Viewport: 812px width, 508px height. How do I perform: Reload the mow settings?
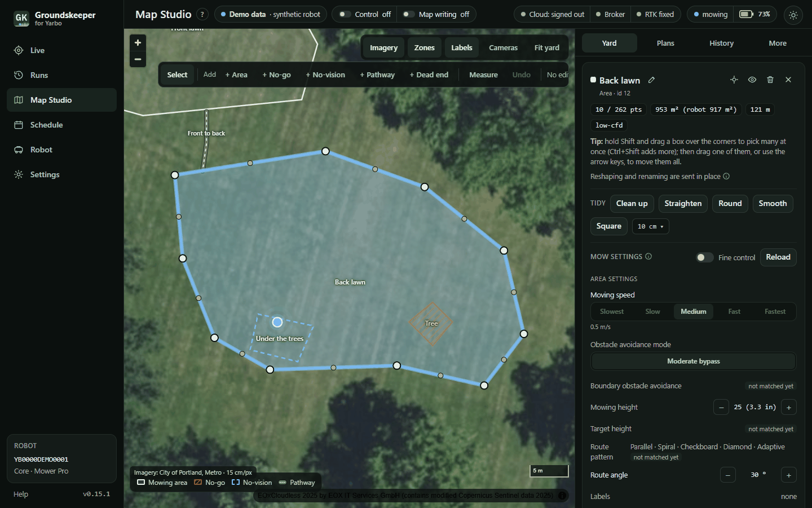pos(778,257)
